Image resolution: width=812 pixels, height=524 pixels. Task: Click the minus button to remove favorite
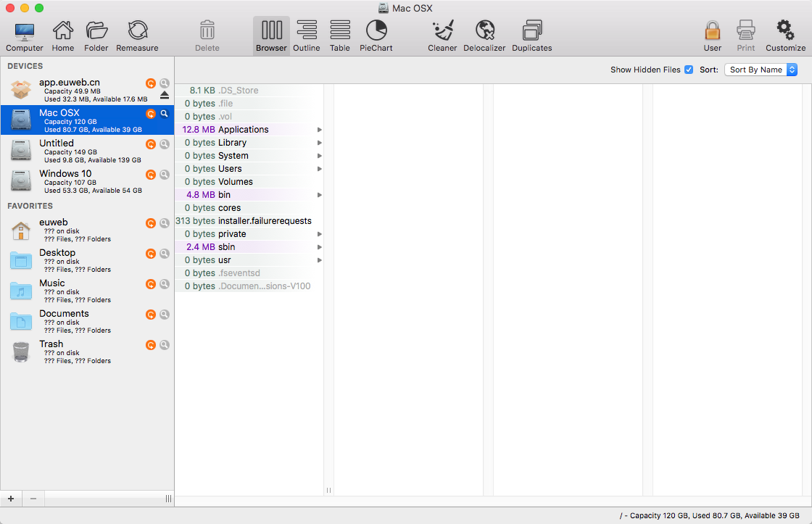point(33,499)
